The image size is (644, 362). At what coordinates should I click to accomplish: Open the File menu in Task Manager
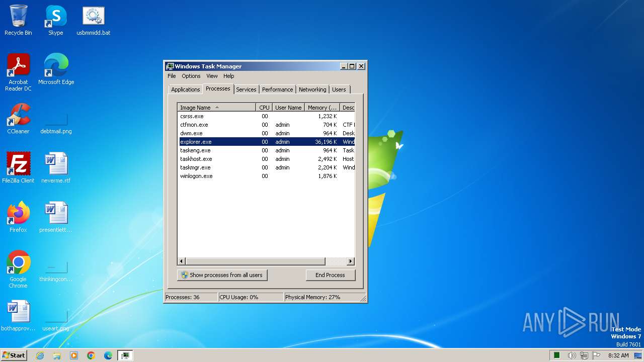tap(172, 76)
